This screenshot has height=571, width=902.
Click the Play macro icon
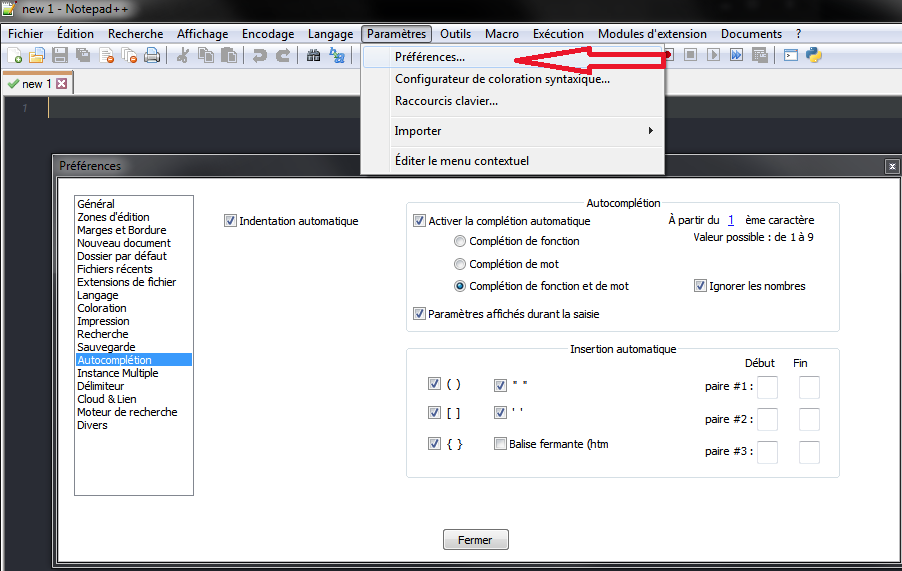(x=714, y=55)
